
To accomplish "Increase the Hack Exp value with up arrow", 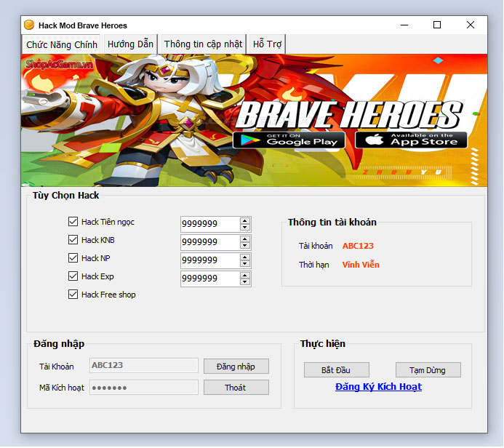I will point(244,276).
